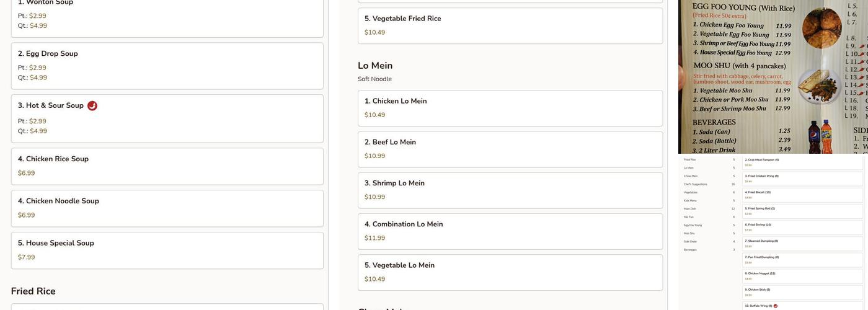This screenshot has width=868, height=310.
Task: Open Mei Fun category link
Action: 689,217
